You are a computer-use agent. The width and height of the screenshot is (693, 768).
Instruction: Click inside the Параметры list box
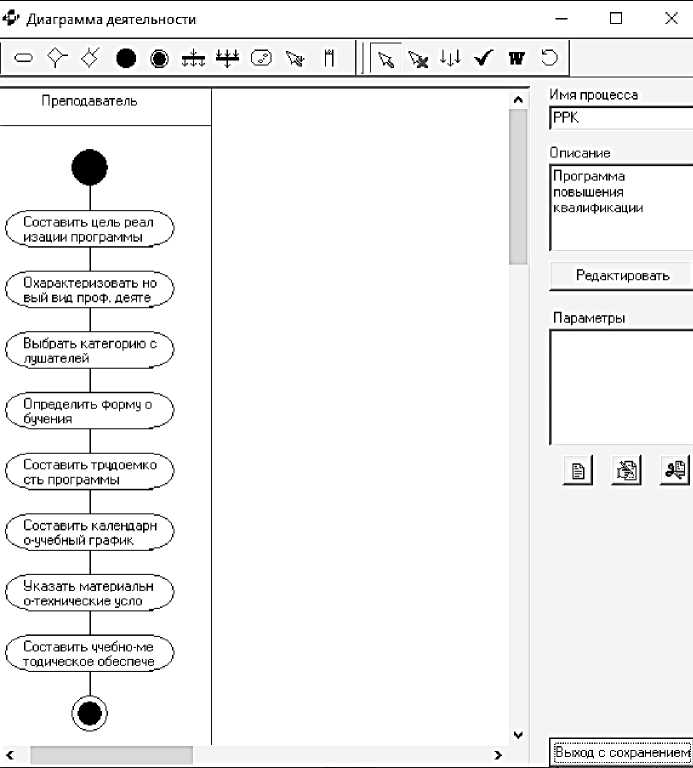click(621, 387)
